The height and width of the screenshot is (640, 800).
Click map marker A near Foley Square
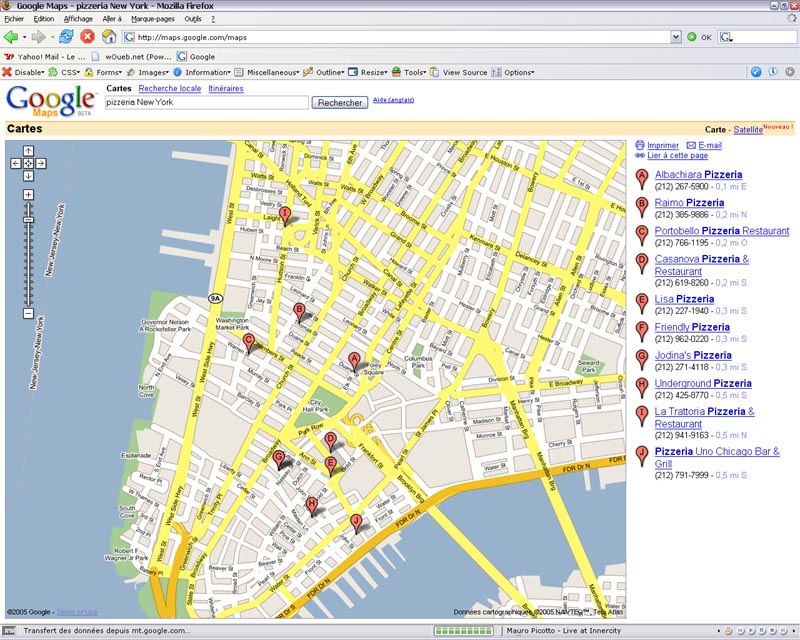[x=354, y=361]
